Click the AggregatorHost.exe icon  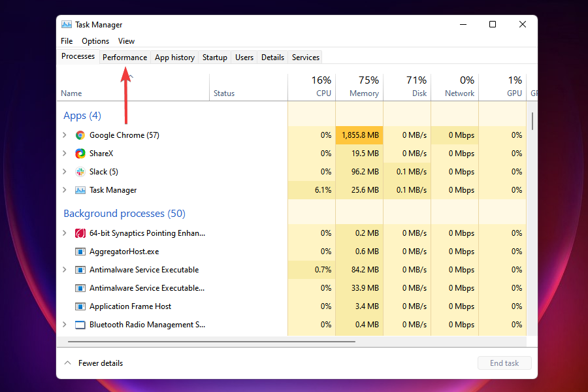point(80,252)
